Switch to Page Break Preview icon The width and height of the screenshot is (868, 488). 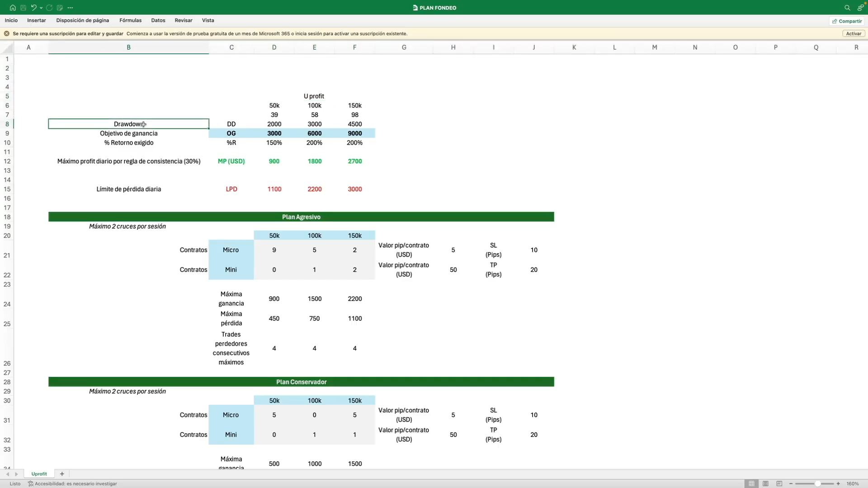[779, 483]
